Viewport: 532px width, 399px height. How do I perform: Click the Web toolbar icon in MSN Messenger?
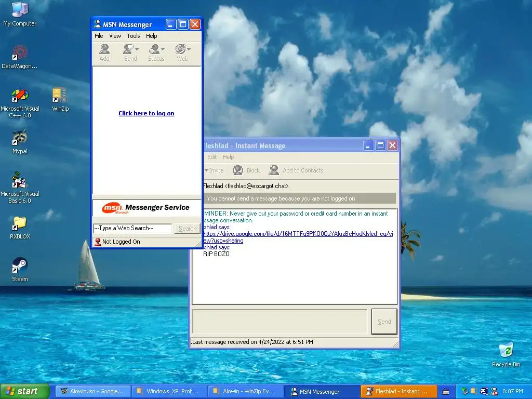coord(182,52)
